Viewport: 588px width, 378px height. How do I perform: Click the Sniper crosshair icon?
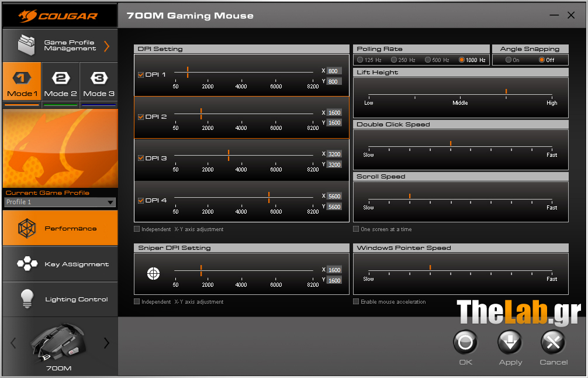coord(153,273)
